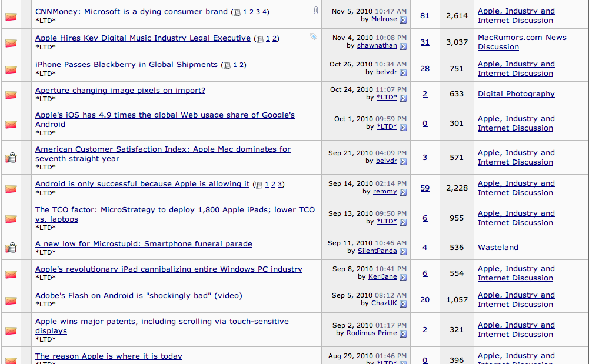Click last-post arrow in iPhone Passes Blackberry row
The height and width of the screenshot is (364, 589).
point(403,73)
